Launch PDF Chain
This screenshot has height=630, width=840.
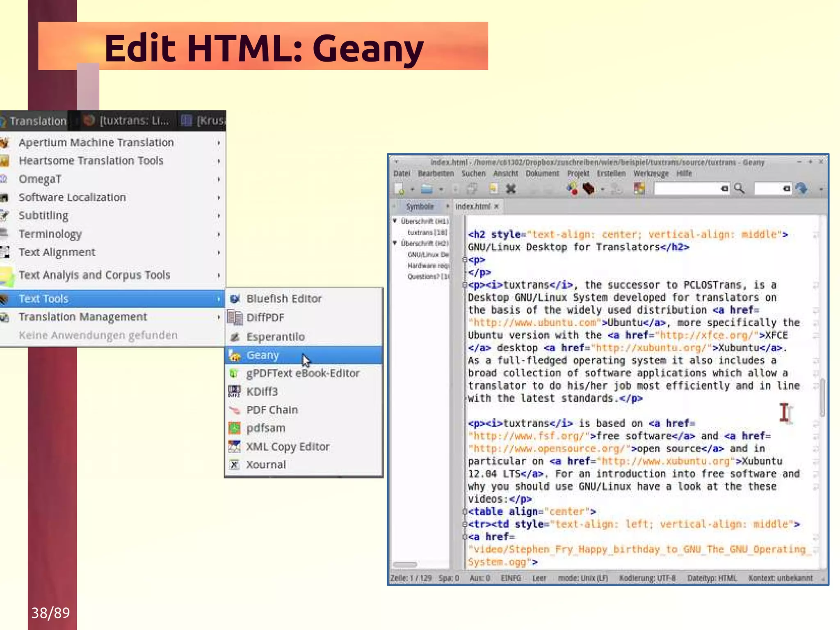pyautogui.click(x=304, y=410)
